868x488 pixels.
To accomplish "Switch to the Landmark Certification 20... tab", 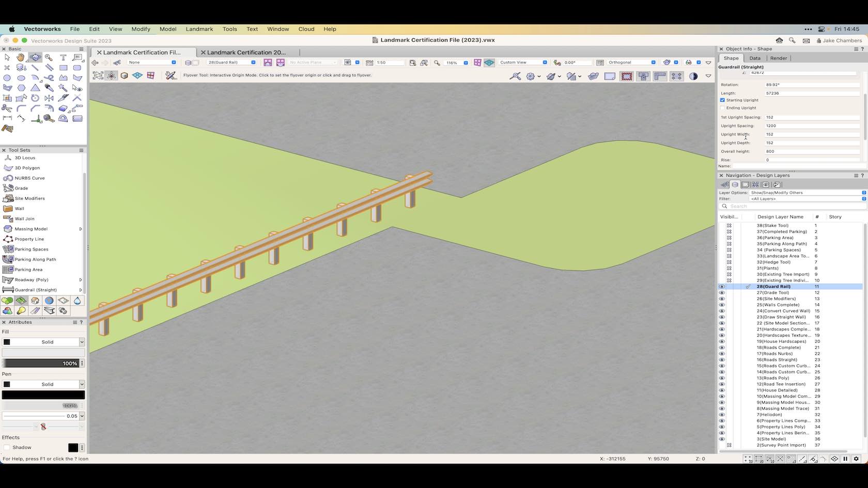I will tap(246, 52).
